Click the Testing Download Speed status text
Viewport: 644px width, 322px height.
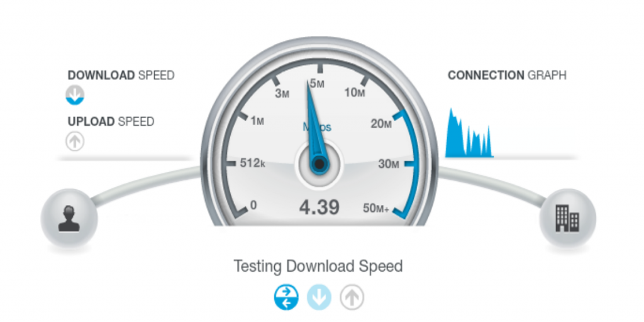click(318, 266)
